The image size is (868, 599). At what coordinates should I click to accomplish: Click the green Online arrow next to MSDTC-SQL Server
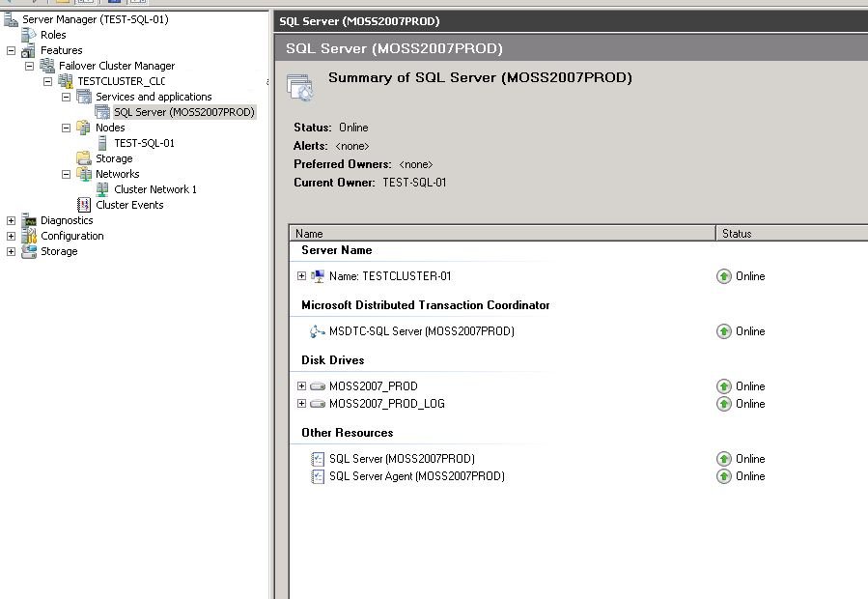[723, 331]
